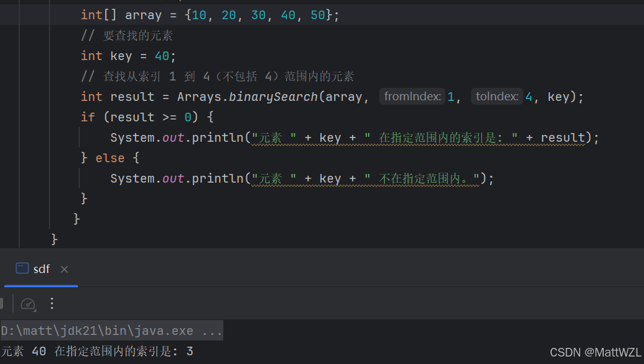The height and width of the screenshot is (364, 644).
Task: Click the kebab (three-dot) console options icon
Action: [52, 303]
